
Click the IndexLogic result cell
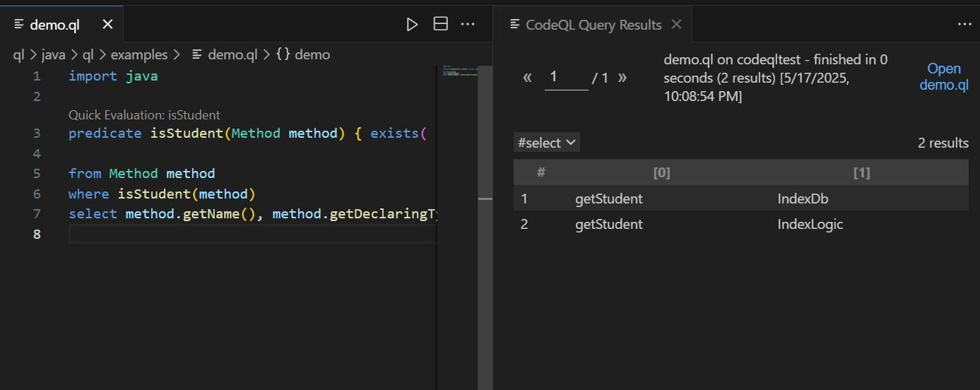tap(810, 225)
